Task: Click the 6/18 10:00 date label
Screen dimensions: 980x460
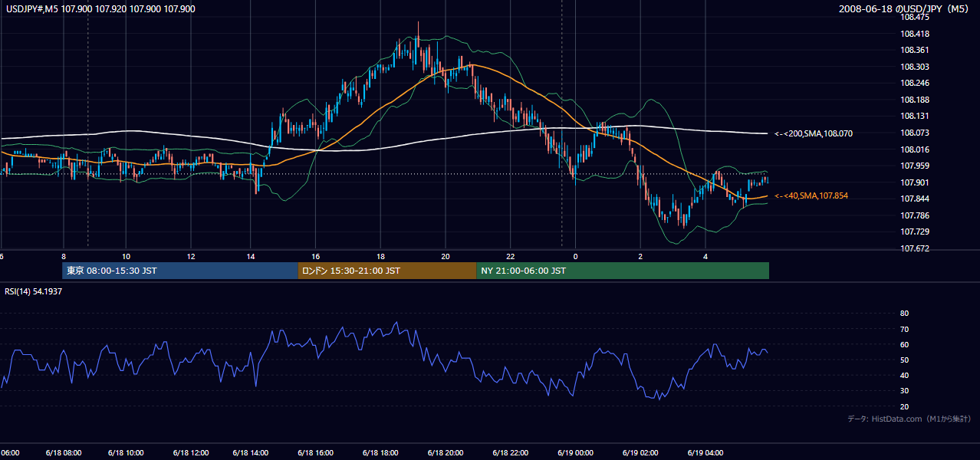Action: click(x=127, y=452)
